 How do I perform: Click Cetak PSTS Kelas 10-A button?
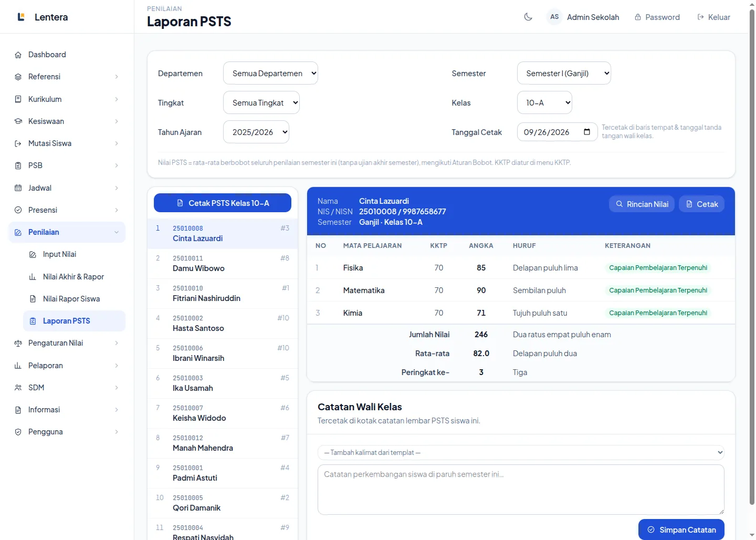click(x=223, y=203)
